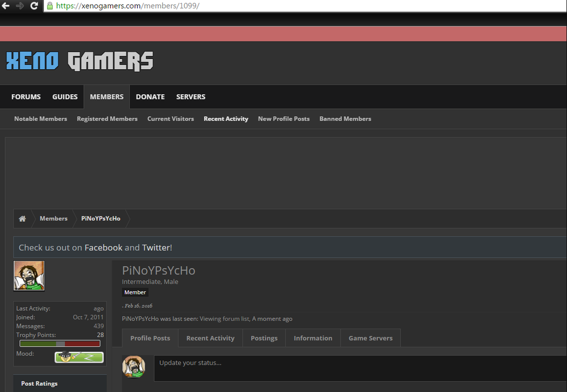Click Members in the breadcrumb

point(53,219)
